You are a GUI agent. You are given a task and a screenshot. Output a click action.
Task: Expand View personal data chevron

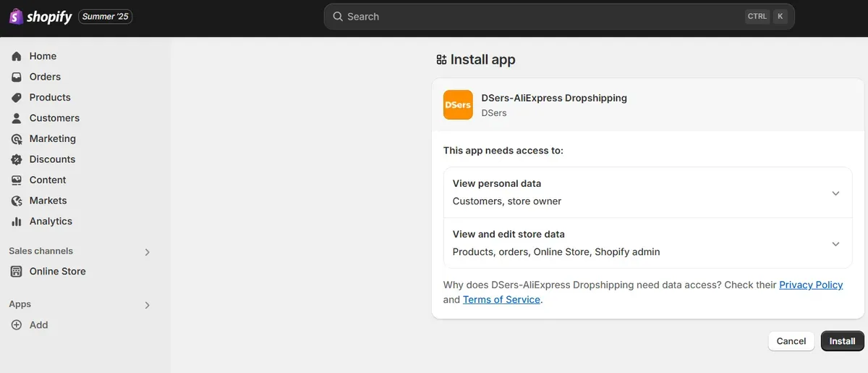[835, 193]
